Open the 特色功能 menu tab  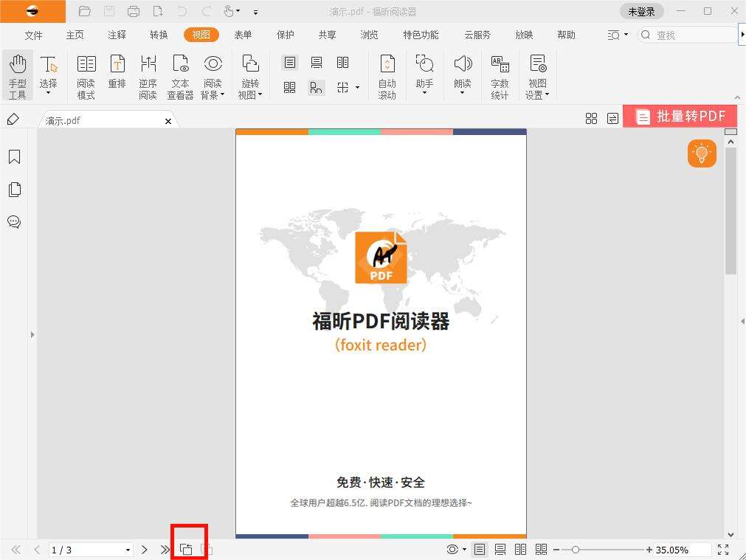(x=420, y=35)
